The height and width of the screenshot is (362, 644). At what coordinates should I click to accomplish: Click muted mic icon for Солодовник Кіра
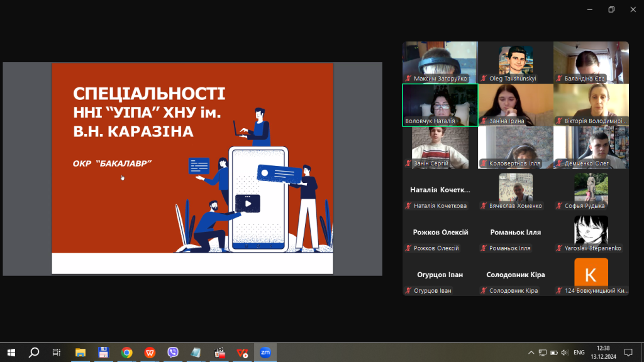pyautogui.click(x=484, y=290)
